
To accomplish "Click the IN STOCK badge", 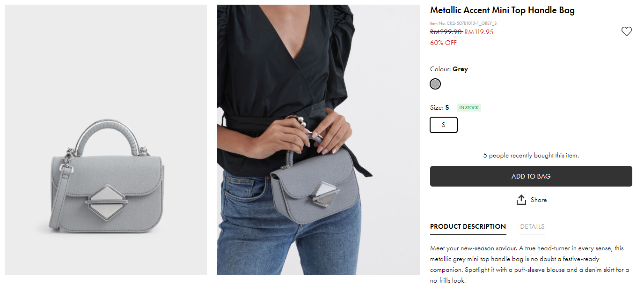I will 469,108.
